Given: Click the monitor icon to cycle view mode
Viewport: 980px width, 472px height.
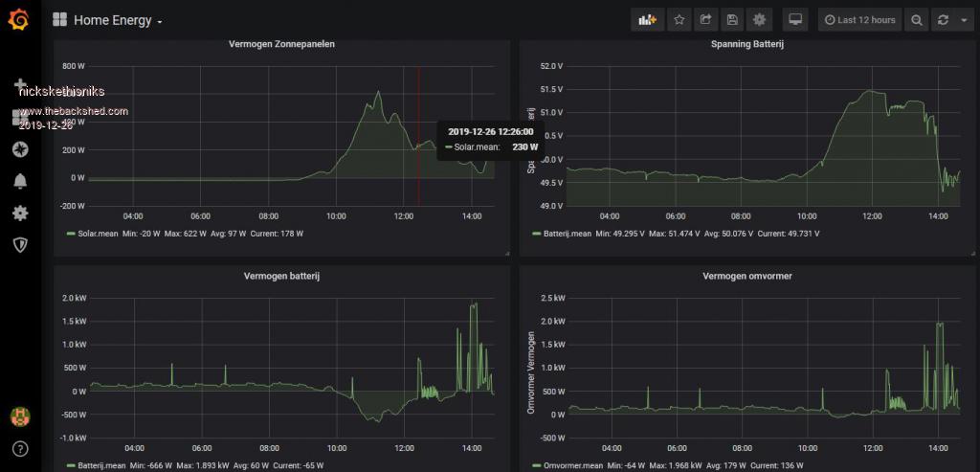Looking at the screenshot, I should [794, 19].
